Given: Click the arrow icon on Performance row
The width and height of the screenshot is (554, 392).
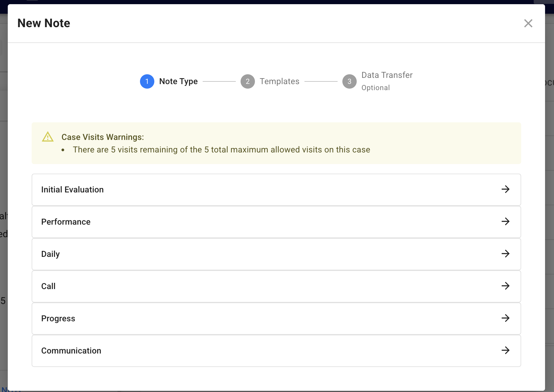Looking at the screenshot, I should pos(505,222).
